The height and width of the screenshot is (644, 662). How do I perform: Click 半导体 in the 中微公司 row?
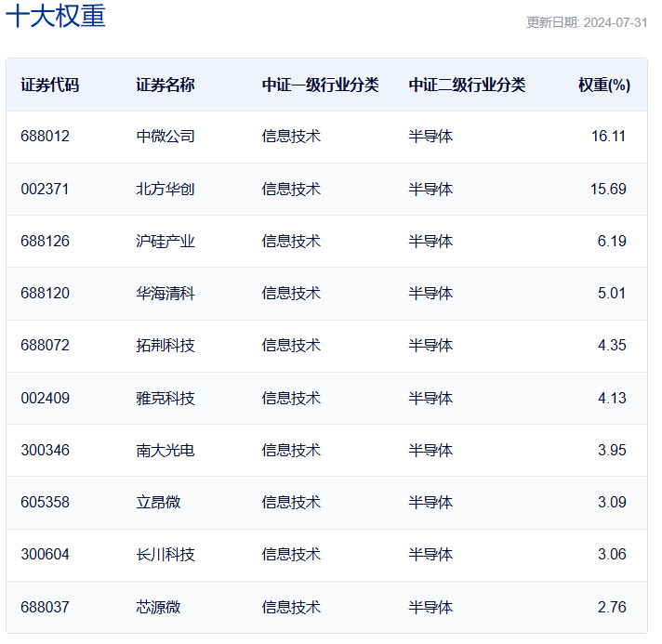[430, 136]
